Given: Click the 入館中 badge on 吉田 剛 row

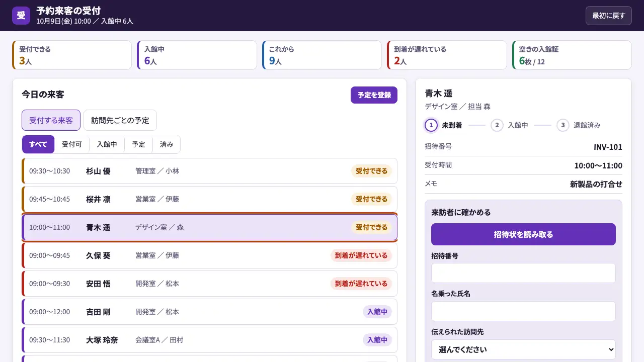Looking at the screenshot, I should pyautogui.click(x=377, y=312).
